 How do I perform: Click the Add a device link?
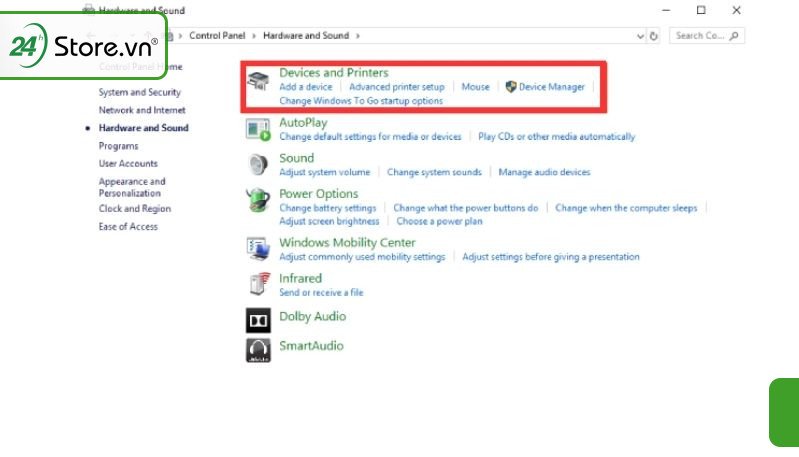tap(305, 87)
